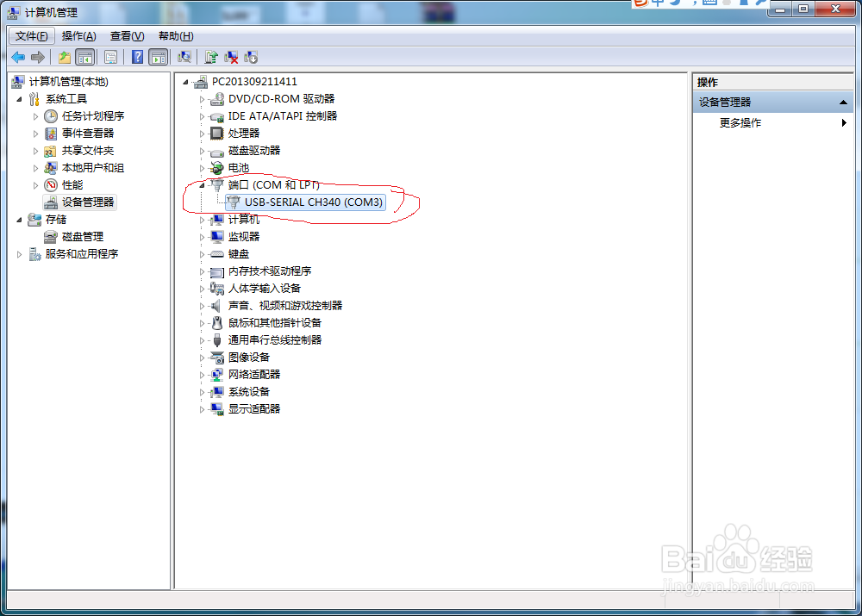Click the Disable device down-arrow icon
Viewport: 862px width, 616px height.
click(x=251, y=57)
